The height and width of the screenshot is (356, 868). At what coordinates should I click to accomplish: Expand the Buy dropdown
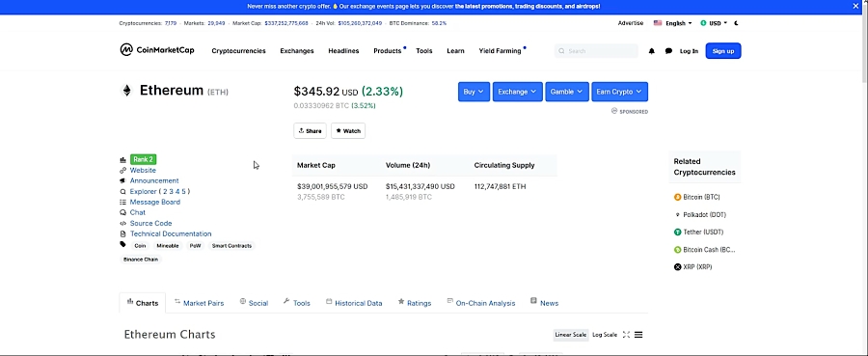[474, 92]
